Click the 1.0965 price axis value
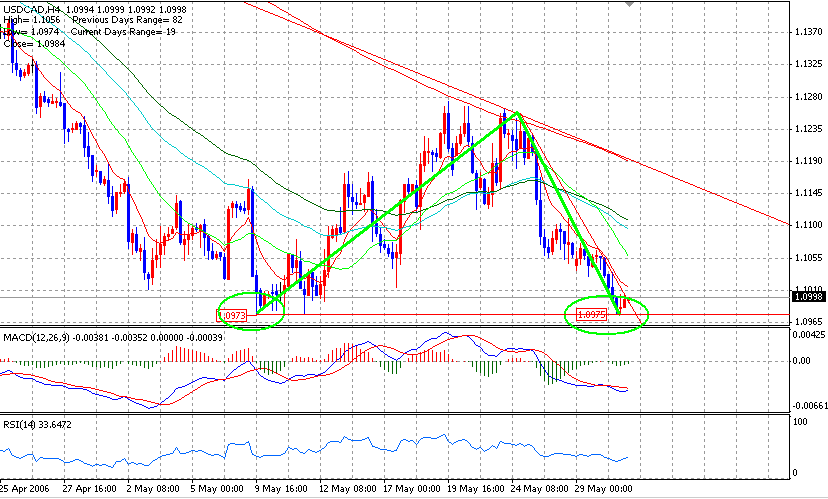 tap(808, 322)
